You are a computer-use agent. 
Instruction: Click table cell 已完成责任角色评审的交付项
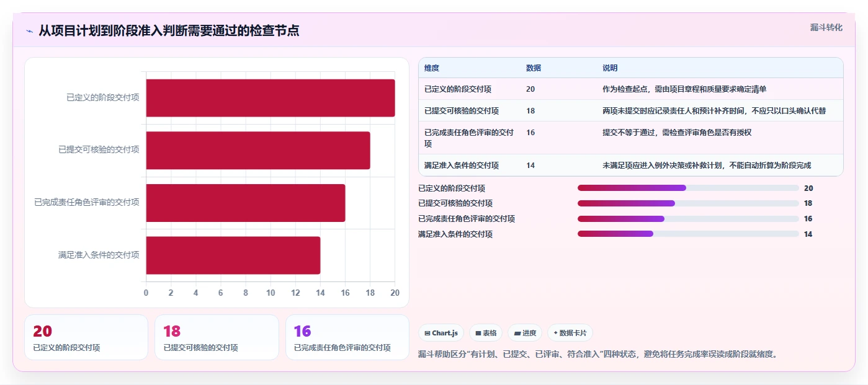(469, 138)
